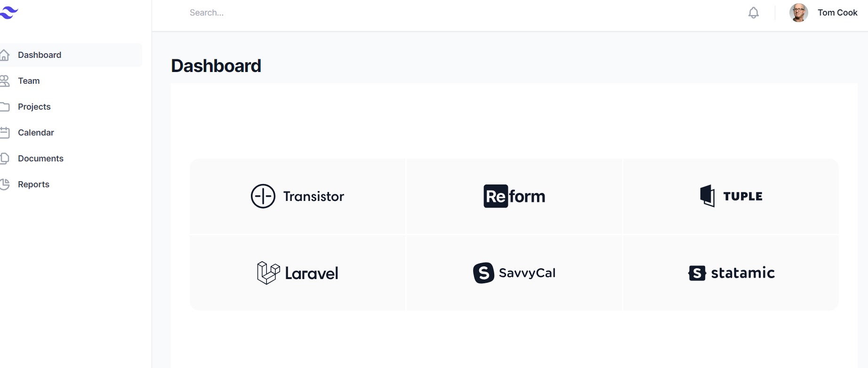Click Tom Cook's profile avatar
This screenshot has height=368, width=868.
[799, 13]
